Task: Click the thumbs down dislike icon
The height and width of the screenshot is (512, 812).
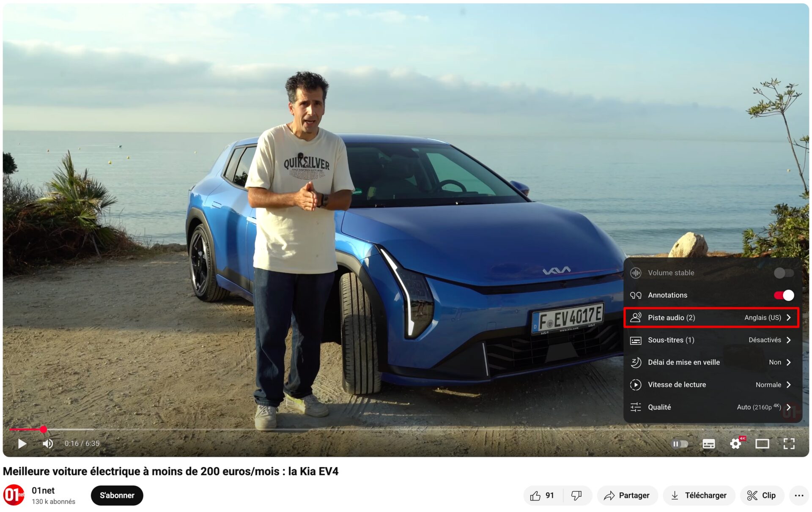Action: (x=576, y=496)
